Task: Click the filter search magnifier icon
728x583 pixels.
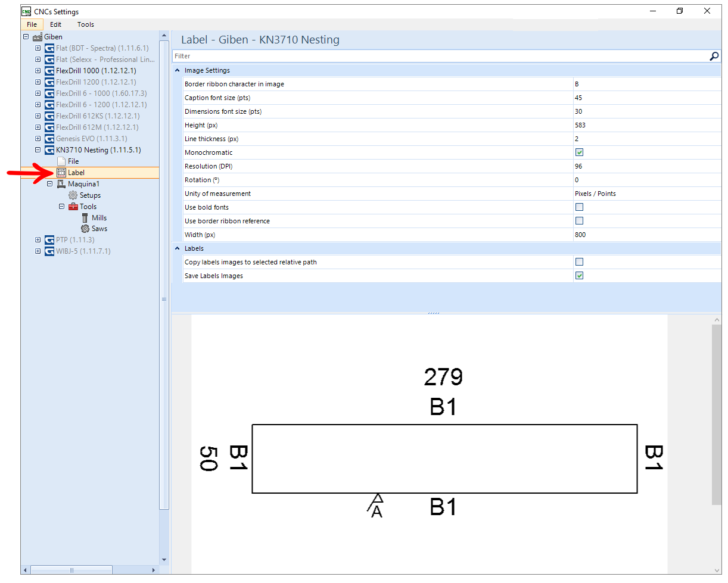Action: (x=714, y=56)
